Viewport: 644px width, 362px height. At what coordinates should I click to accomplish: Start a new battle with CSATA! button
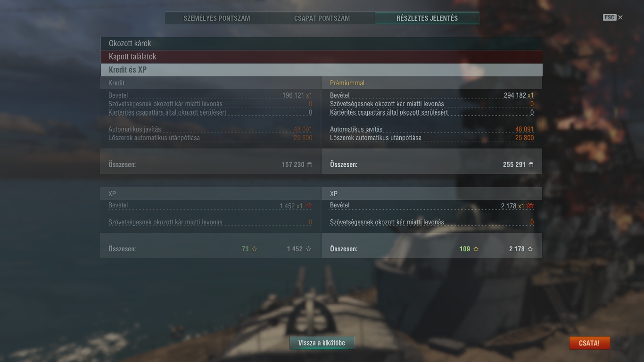589,343
